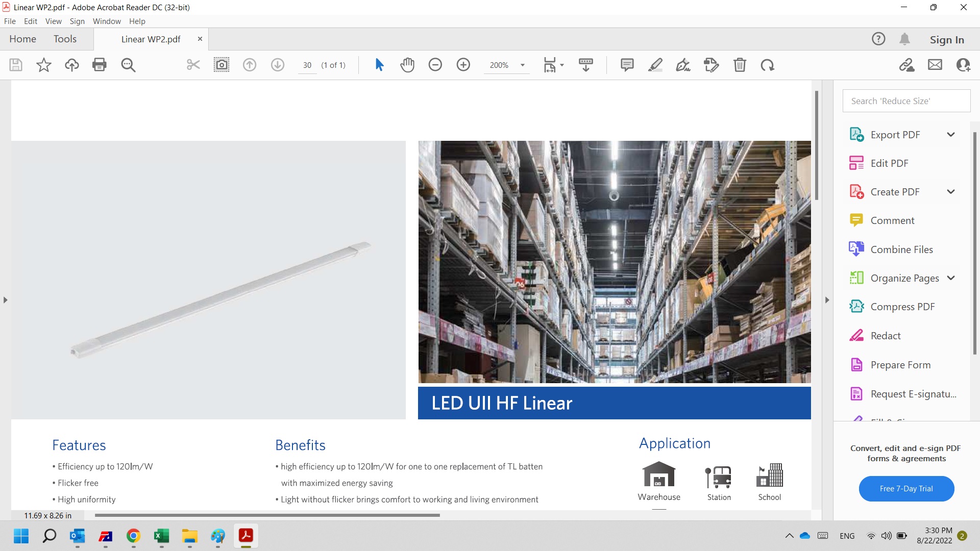Close the Linear WP2.pdf tab
Screen dimensions: 980x551
200,39
